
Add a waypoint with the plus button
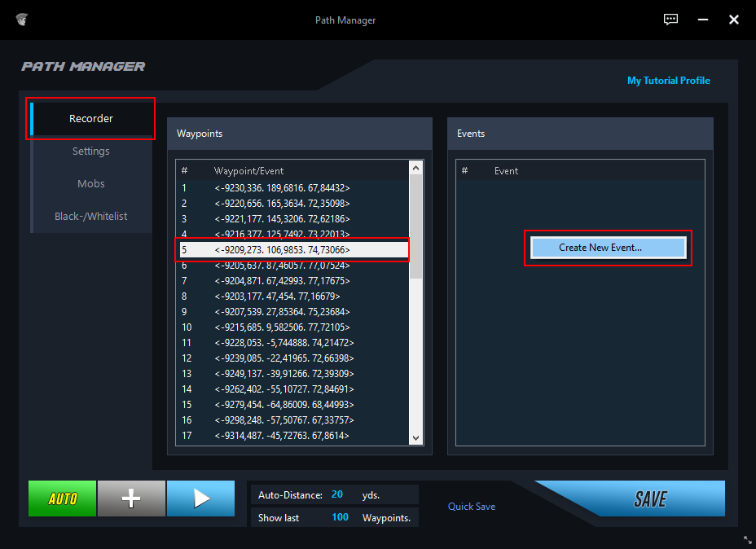131,498
